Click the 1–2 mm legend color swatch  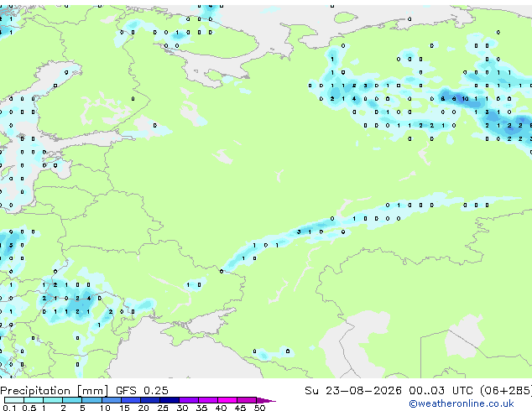click(x=53, y=400)
